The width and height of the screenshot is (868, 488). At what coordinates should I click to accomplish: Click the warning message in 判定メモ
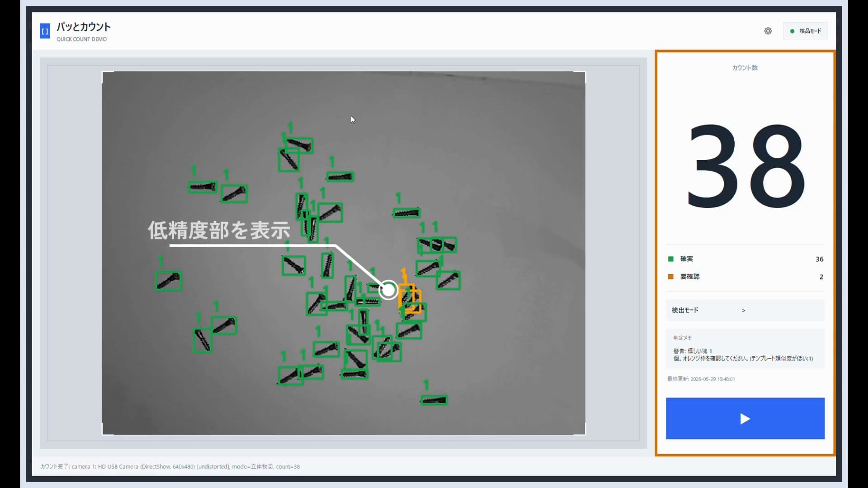pyautogui.click(x=743, y=355)
